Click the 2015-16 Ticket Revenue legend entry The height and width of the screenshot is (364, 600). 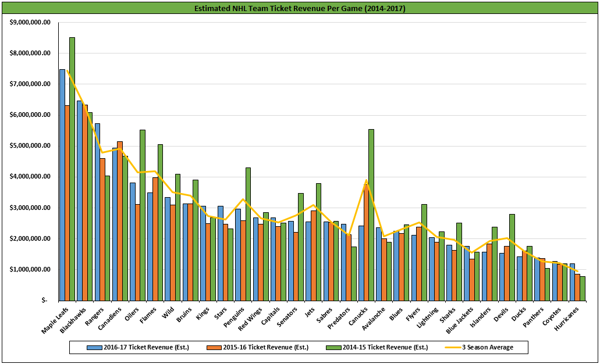[x=257, y=347]
